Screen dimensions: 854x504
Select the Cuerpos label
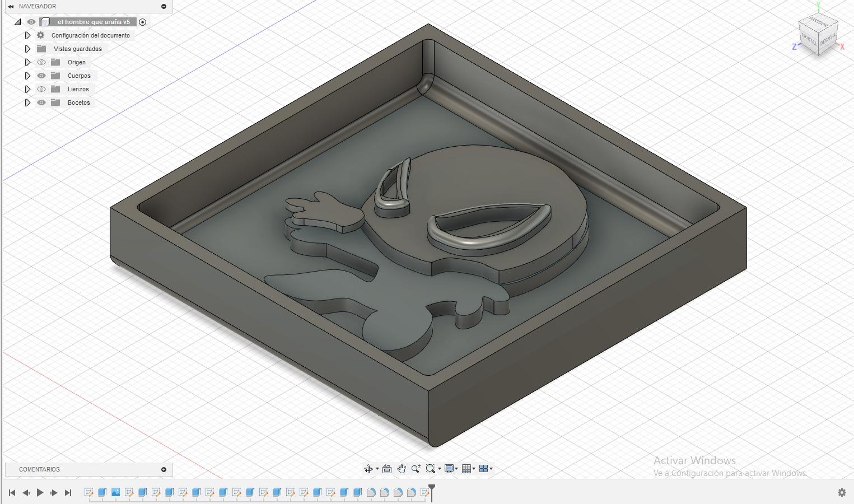click(79, 76)
